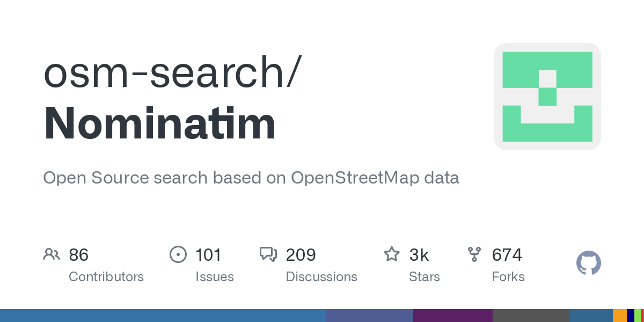Click the "3k" stars count
The height and width of the screenshot is (322, 644).
419,255
